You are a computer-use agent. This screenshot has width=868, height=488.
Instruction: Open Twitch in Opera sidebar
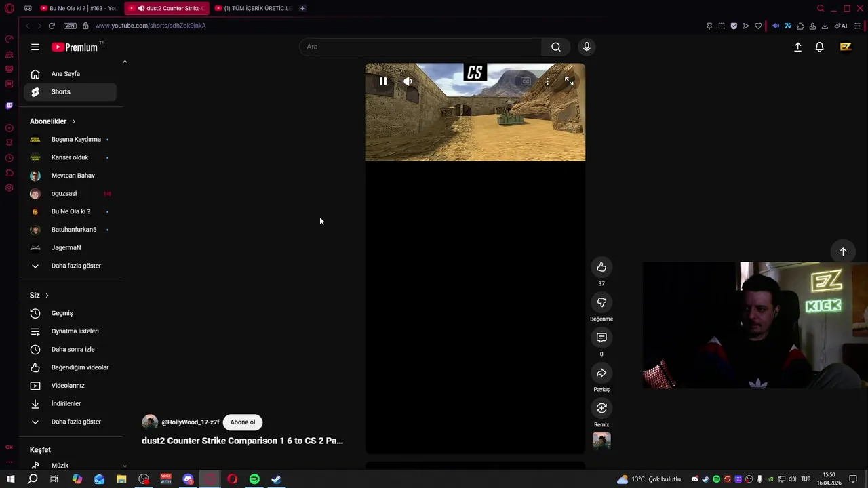point(9,106)
